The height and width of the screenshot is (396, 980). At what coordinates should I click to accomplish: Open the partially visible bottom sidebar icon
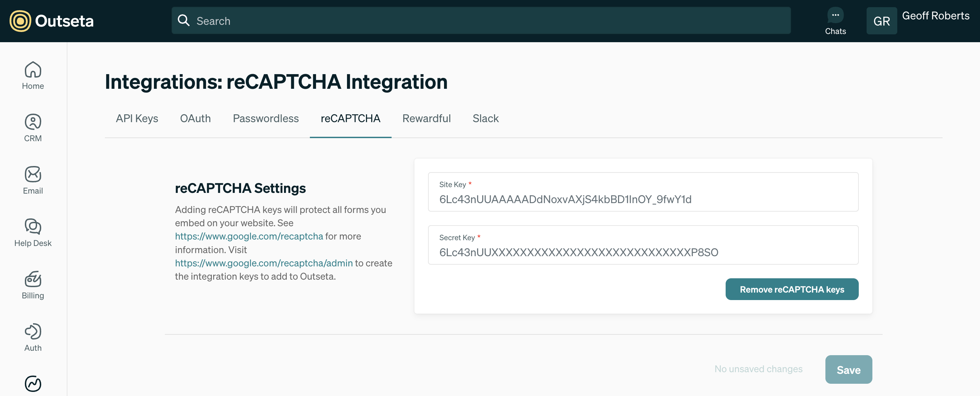pyautogui.click(x=33, y=383)
